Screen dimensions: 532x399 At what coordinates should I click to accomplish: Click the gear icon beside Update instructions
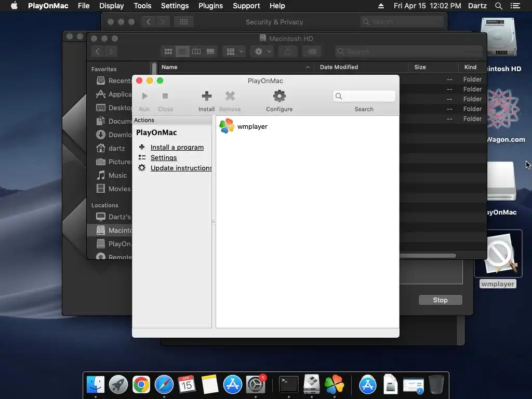click(142, 168)
